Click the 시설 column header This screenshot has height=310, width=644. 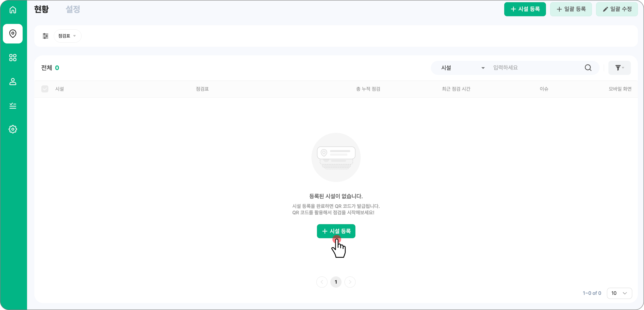pos(60,89)
